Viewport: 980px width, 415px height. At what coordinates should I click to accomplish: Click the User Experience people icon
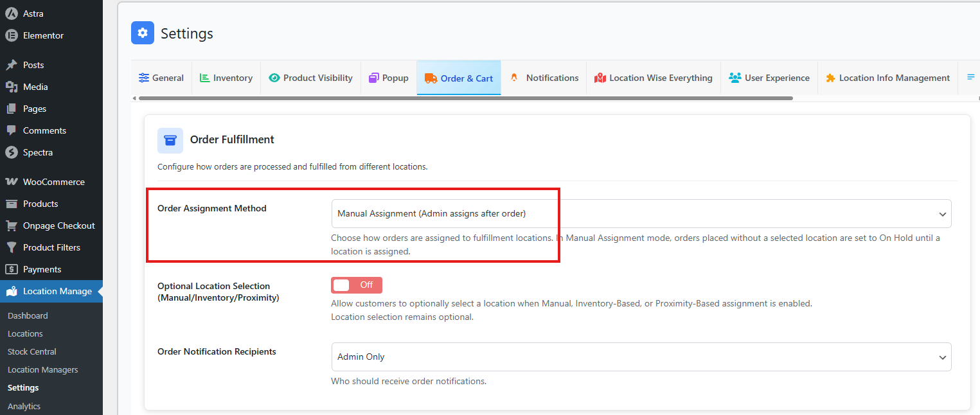(735, 78)
